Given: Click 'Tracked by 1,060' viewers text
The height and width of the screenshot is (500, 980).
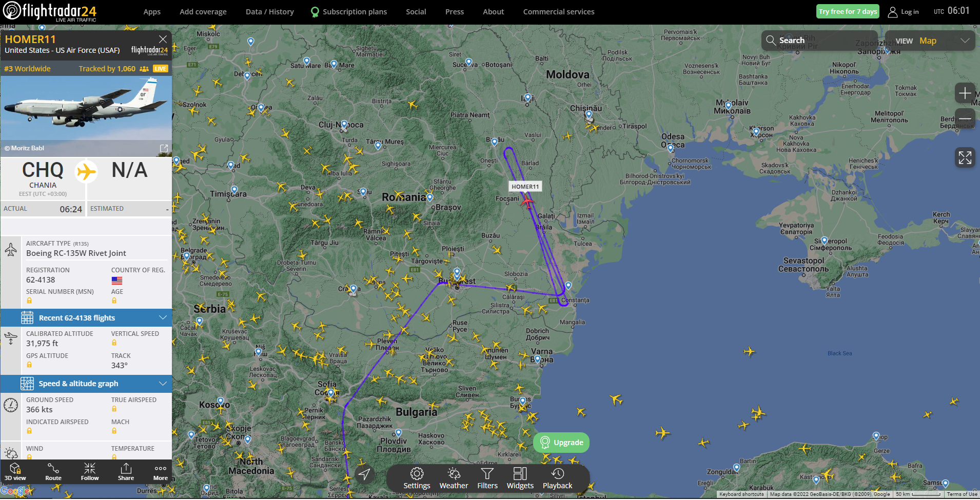Looking at the screenshot, I should point(107,69).
